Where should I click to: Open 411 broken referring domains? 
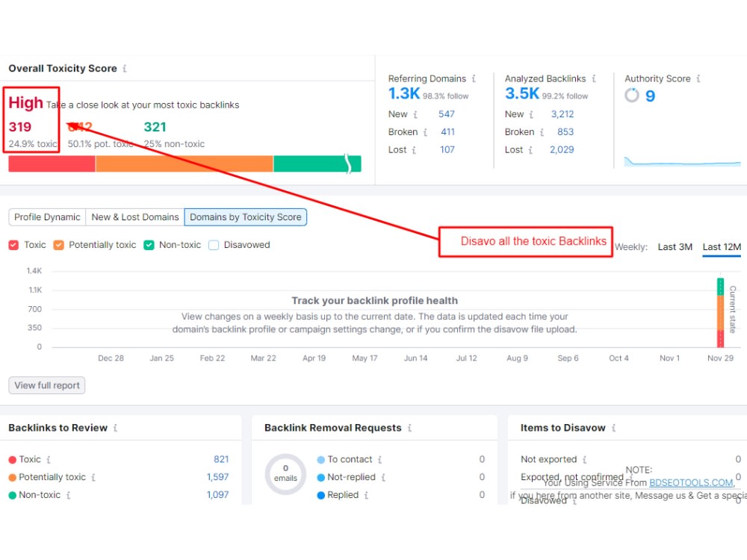pyautogui.click(x=447, y=132)
